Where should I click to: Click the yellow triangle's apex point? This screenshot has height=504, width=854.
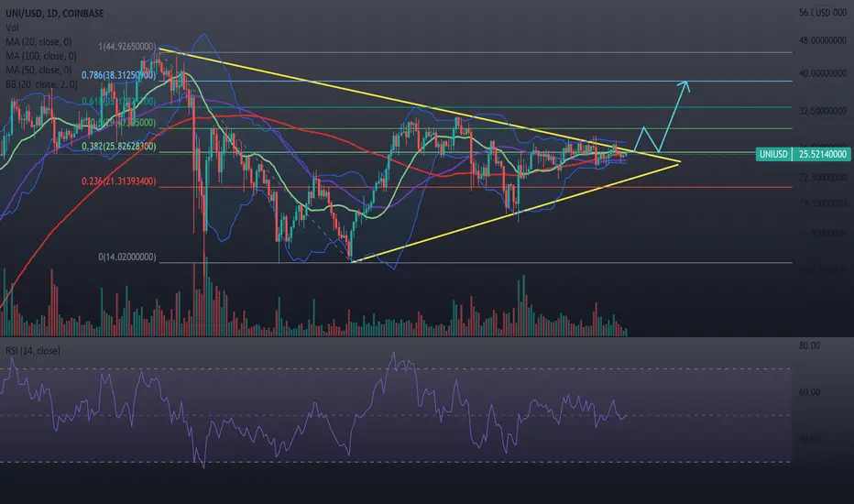pos(680,162)
